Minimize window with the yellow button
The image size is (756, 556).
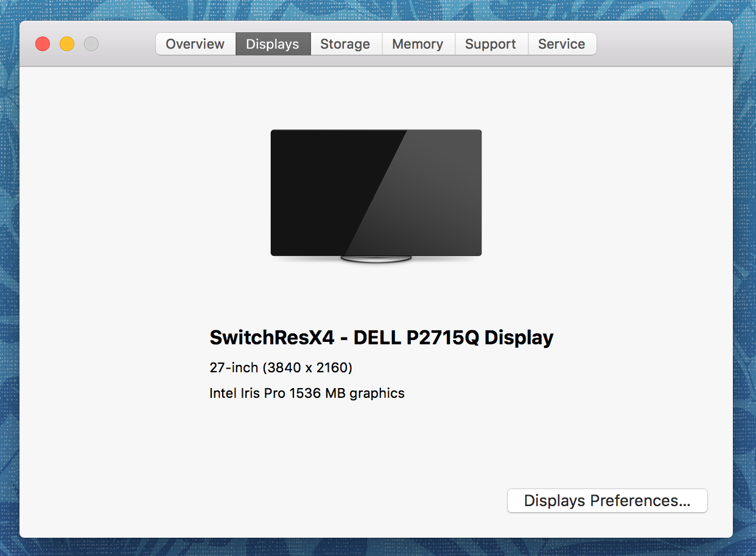pyautogui.click(x=67, y=44)
